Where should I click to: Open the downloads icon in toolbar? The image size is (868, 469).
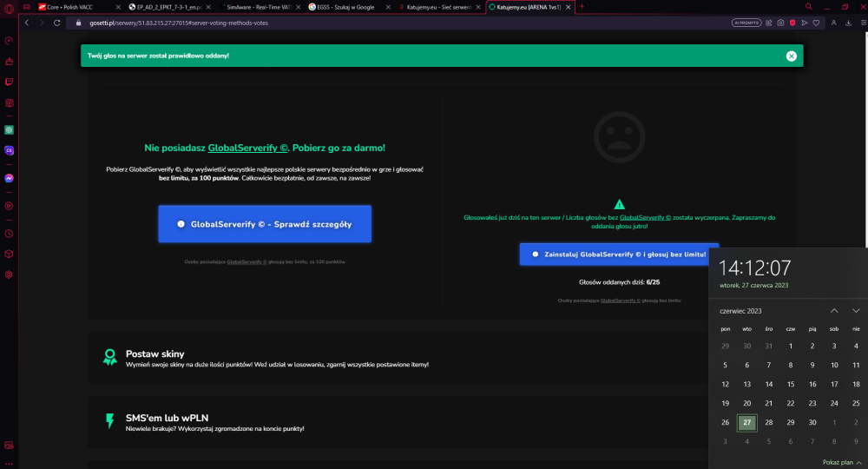point(848,23)
